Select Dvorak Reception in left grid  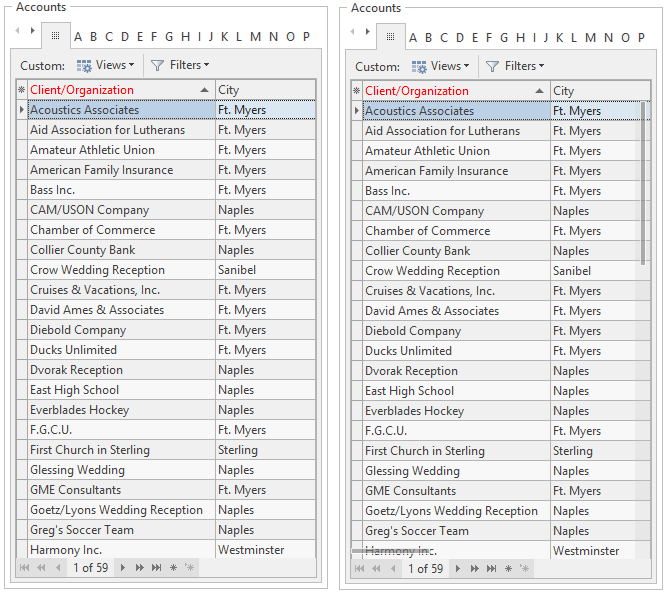(x=166, y=370)
